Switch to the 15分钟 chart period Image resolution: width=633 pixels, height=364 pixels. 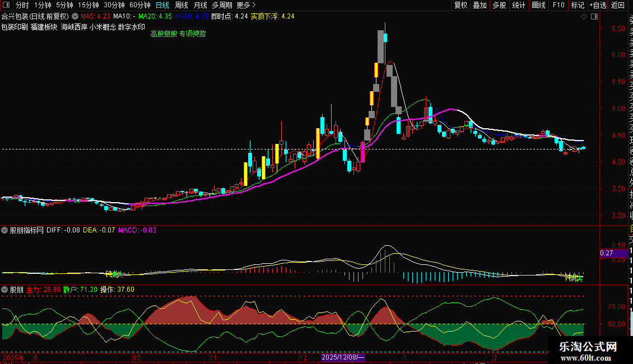pos(89,5)
